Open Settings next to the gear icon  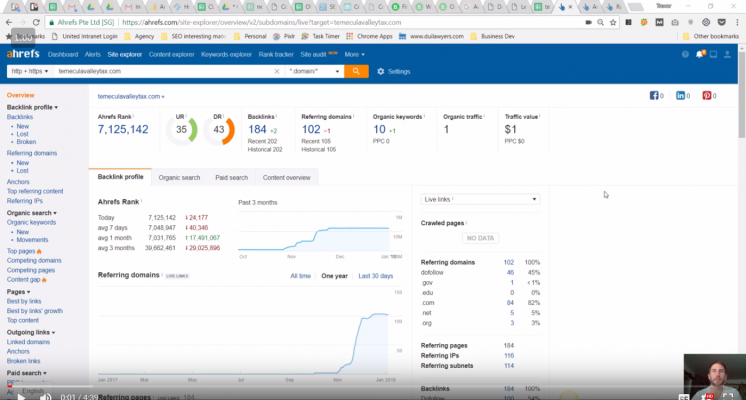pyautogui.click(x=398, y=72)
